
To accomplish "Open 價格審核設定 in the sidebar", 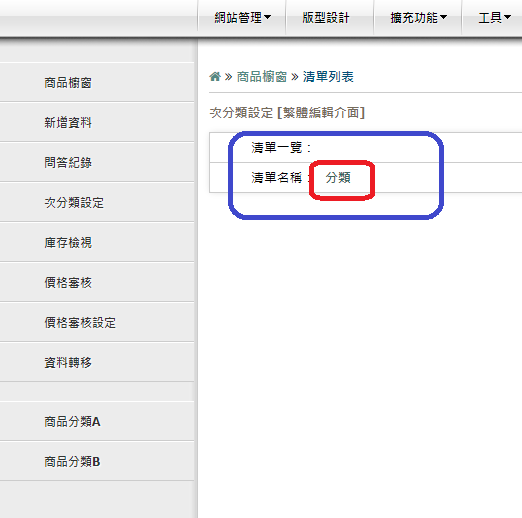I will [97, 323].
